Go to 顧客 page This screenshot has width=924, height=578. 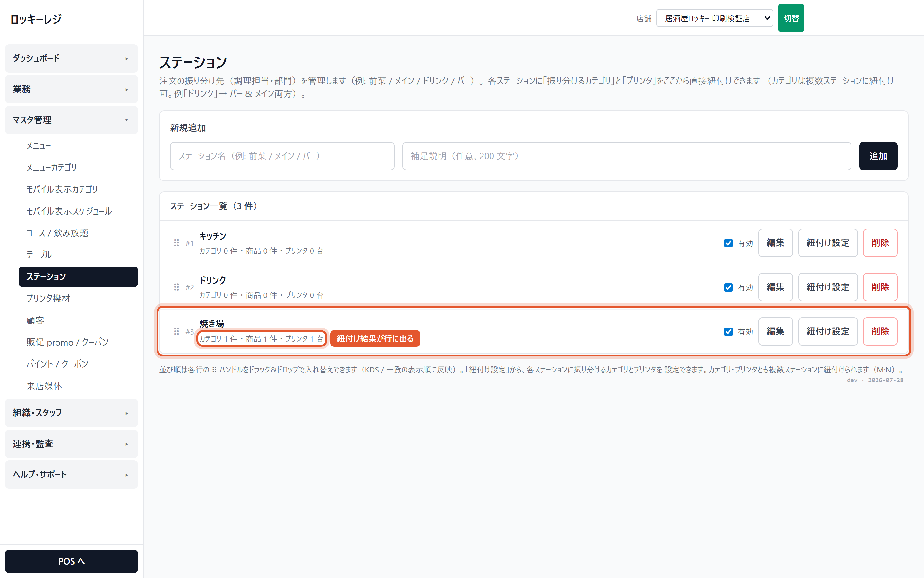click(78, 320)
